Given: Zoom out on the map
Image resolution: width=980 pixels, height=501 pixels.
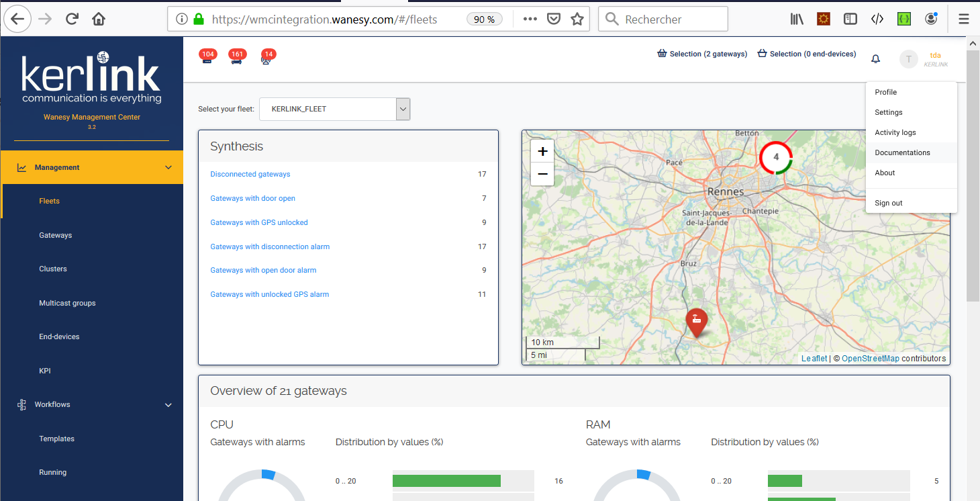Looking at the screenshot, I should coord(542,174).
